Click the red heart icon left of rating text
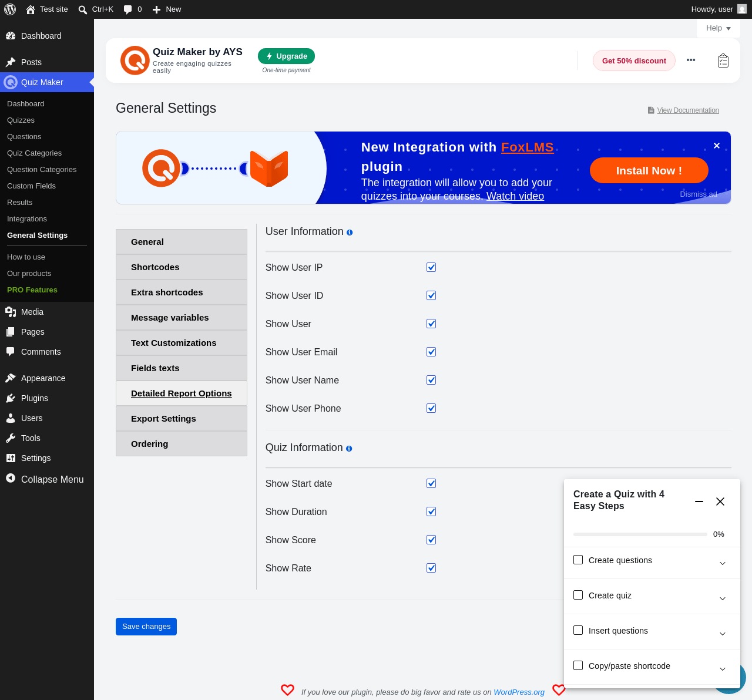Viewport: 752px width, 700px height. coord(287,690)
